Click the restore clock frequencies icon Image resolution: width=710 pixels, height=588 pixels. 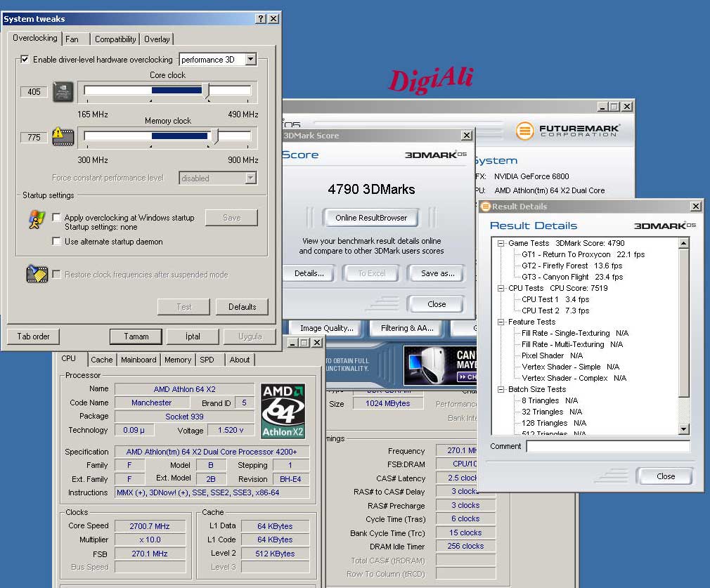[37, 273]
